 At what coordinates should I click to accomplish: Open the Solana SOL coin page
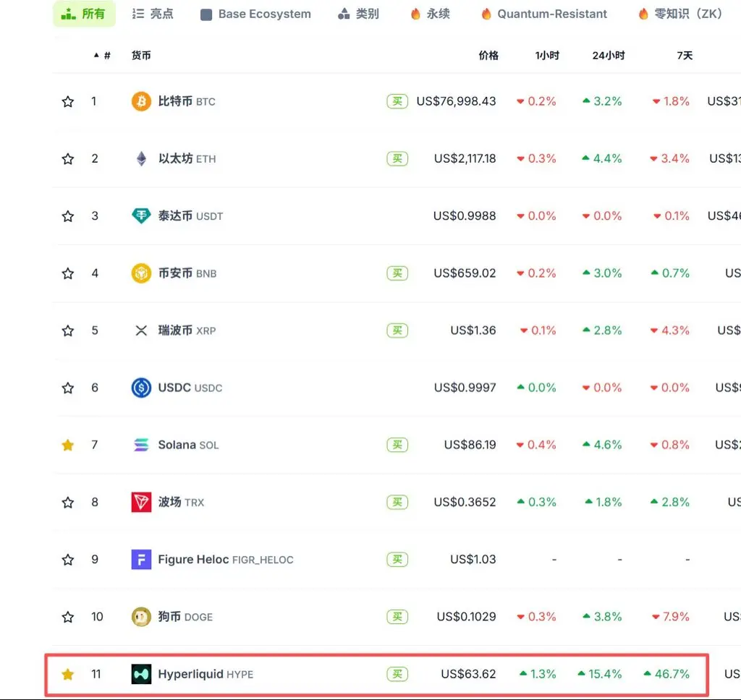click(x=188, y=445)
